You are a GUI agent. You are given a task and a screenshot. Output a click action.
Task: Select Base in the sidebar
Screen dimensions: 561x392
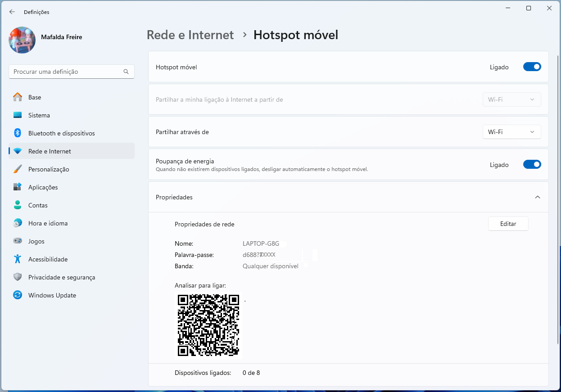tap(35, 97)
